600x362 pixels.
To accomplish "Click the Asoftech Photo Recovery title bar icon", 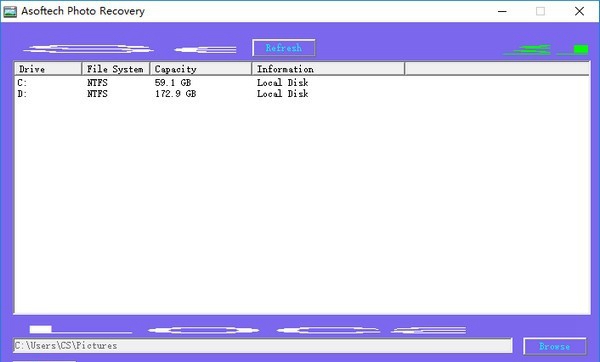I will coord(10,11).
